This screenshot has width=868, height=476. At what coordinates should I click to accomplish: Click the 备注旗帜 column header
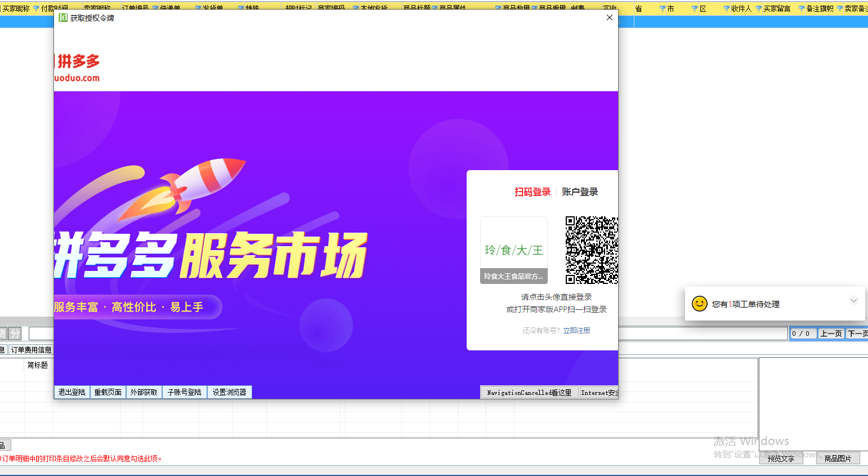click(x=820, y=9)
